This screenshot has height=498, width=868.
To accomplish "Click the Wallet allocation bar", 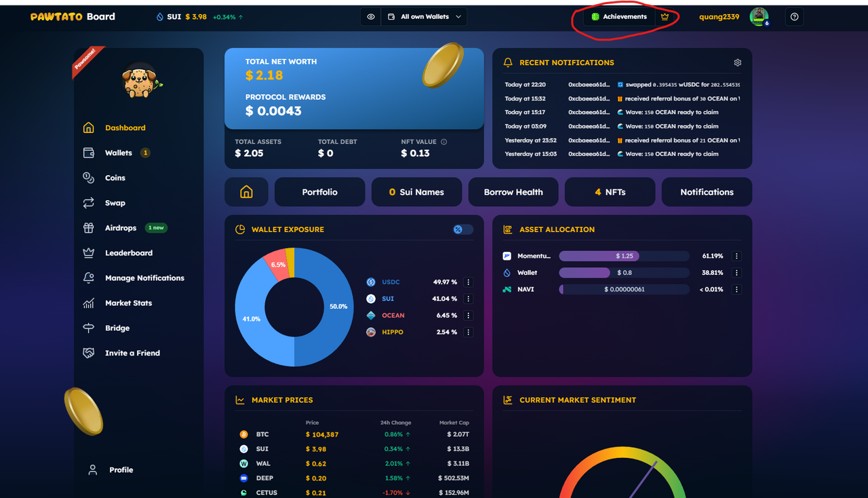I will click(624, 273).
